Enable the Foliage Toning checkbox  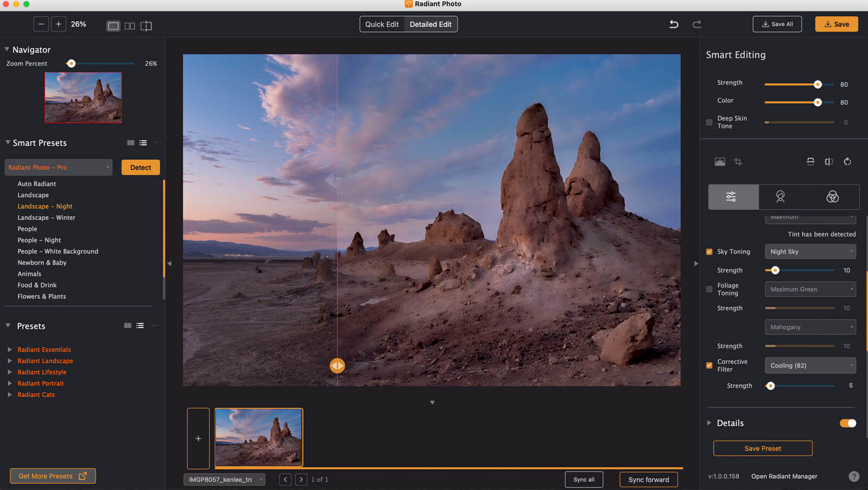pos(709,289)
